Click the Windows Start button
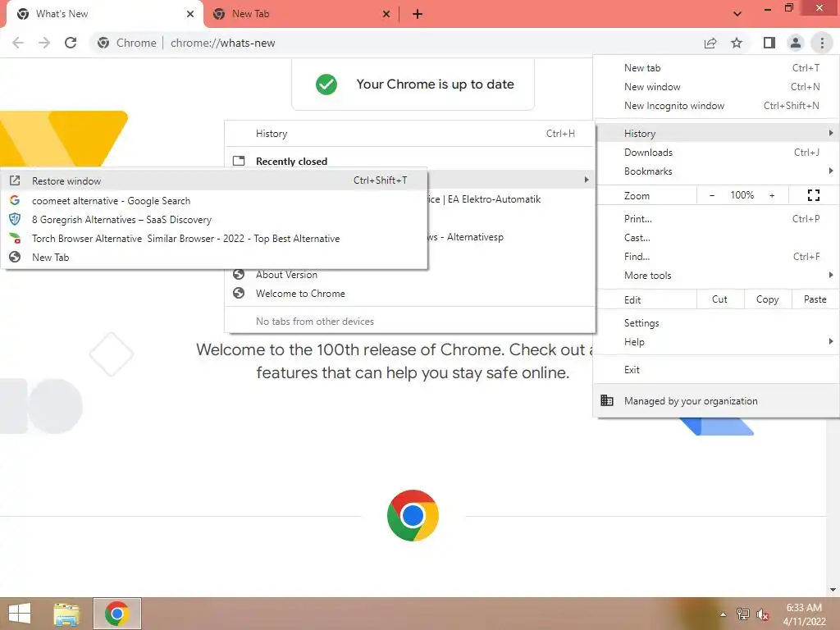Image resolution: width=840 pixels, height=630 pixels. point(20,614)
